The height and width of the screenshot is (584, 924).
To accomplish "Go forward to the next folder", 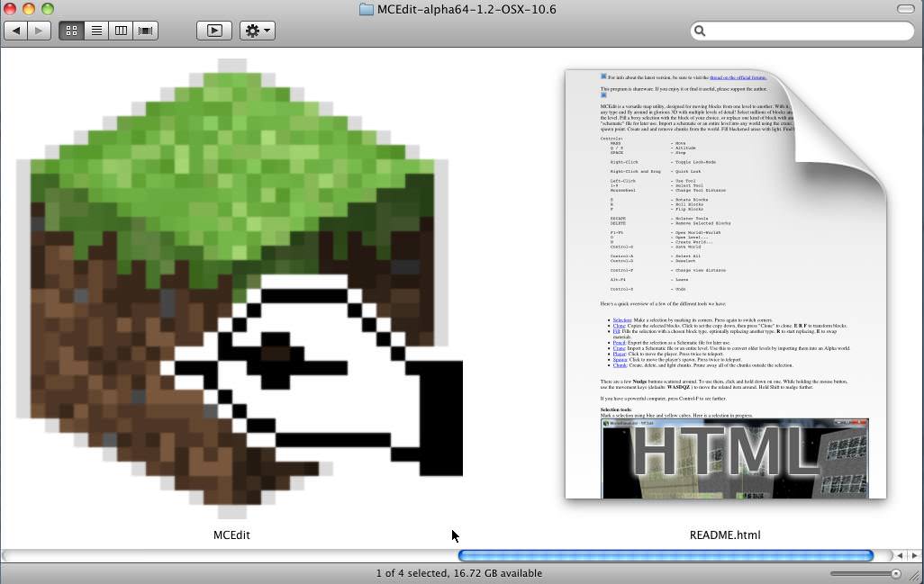I will pyautogui.click(x=39, y=31).
